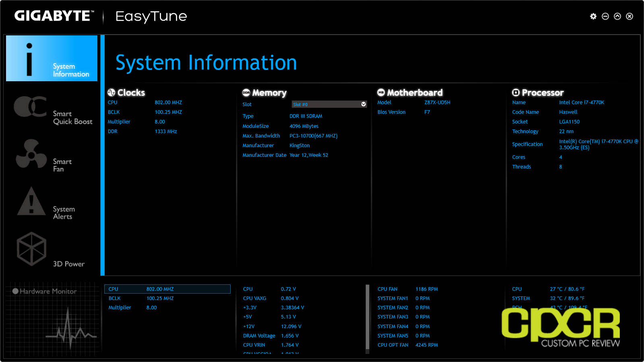Image resolution: width=644 pixels, height=362 pixels.
Task: Click the CPU VRIN 1.764 V reading
Action: (271, 345)
